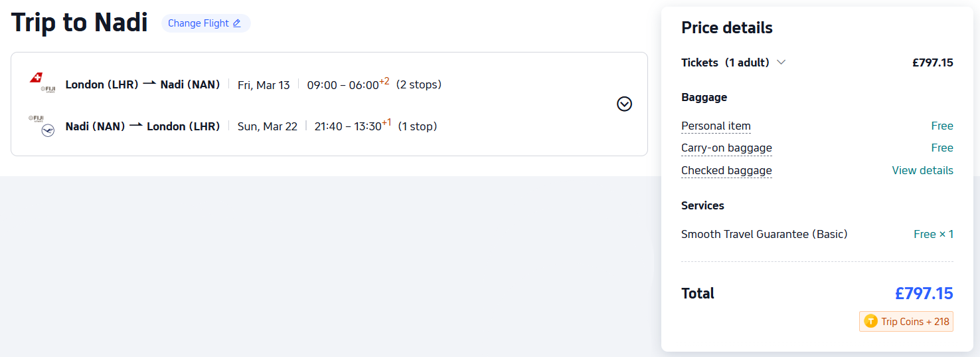Click the pencil icon beside Change Flight

pyautogui.click(x=236, y=23)
